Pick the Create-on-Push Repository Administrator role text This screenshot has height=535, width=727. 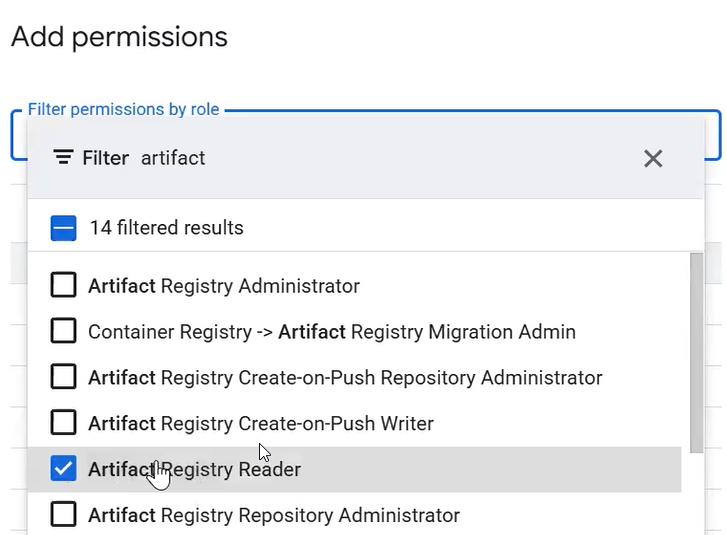(x=345, y=377)
